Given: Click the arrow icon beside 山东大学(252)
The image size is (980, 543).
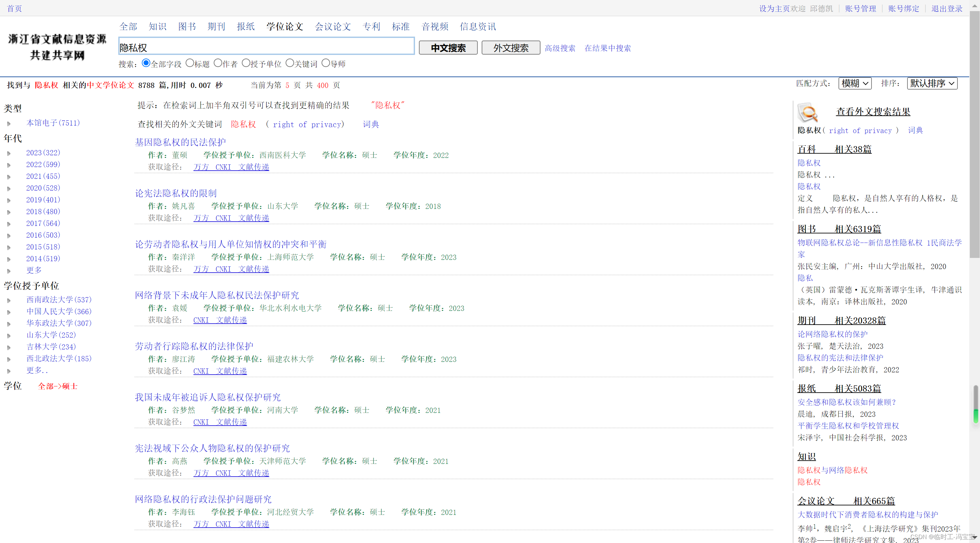Looking at the screenshot, I should 9,336.
